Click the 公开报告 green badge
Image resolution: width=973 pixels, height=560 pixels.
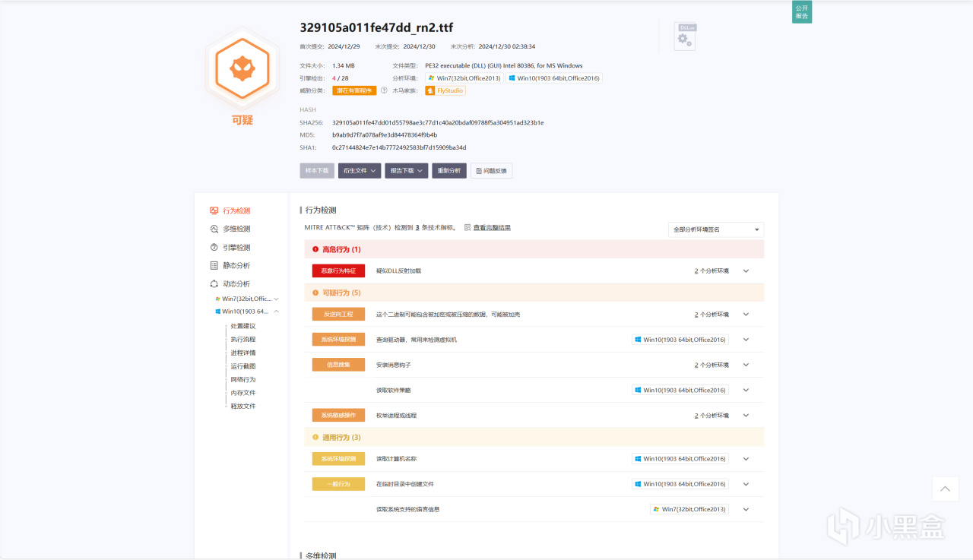click(802, 11)
